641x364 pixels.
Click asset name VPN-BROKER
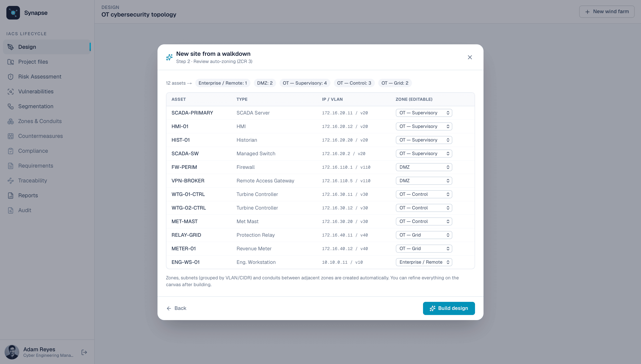point(188,181)
